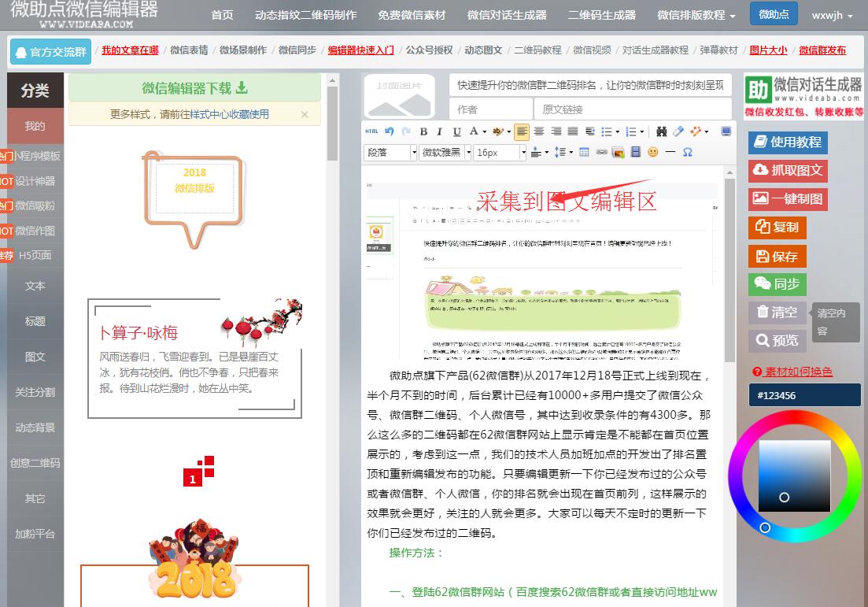Open 免费微信素材 in the top navigation
Image resolution: width=868 pixels, height=607 pixels.
[412, 16]
